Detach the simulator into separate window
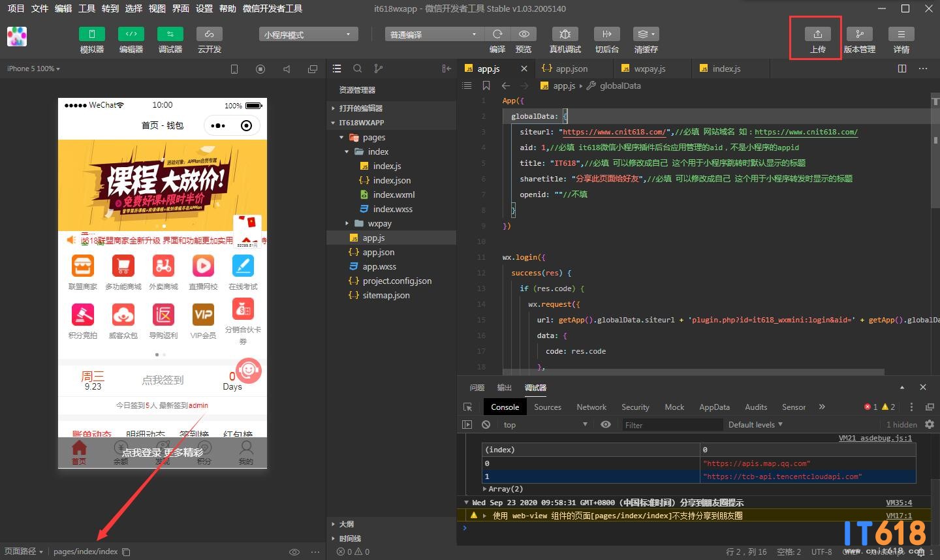 [x=313, y=69]
